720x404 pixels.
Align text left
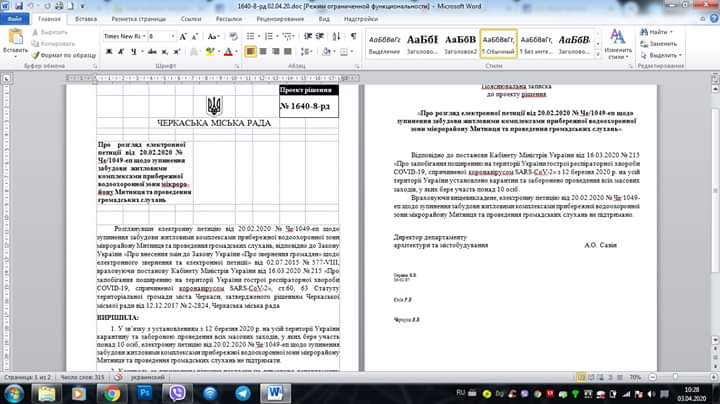251,51
